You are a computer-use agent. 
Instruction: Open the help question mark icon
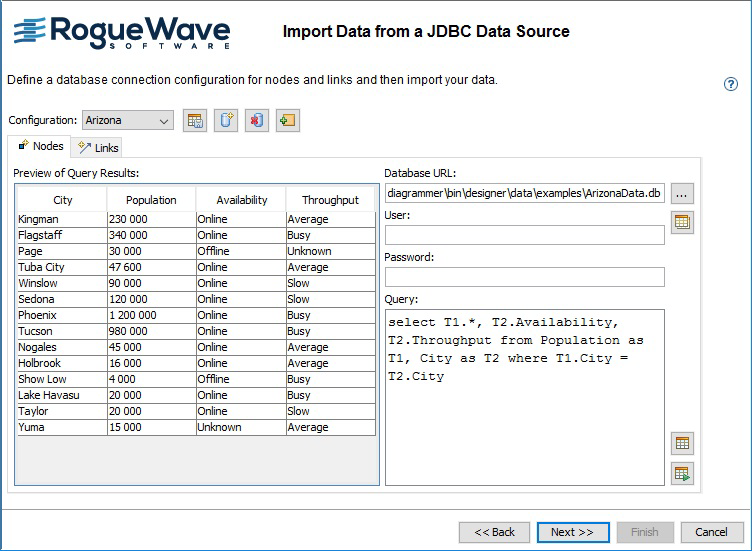[731, 85]
